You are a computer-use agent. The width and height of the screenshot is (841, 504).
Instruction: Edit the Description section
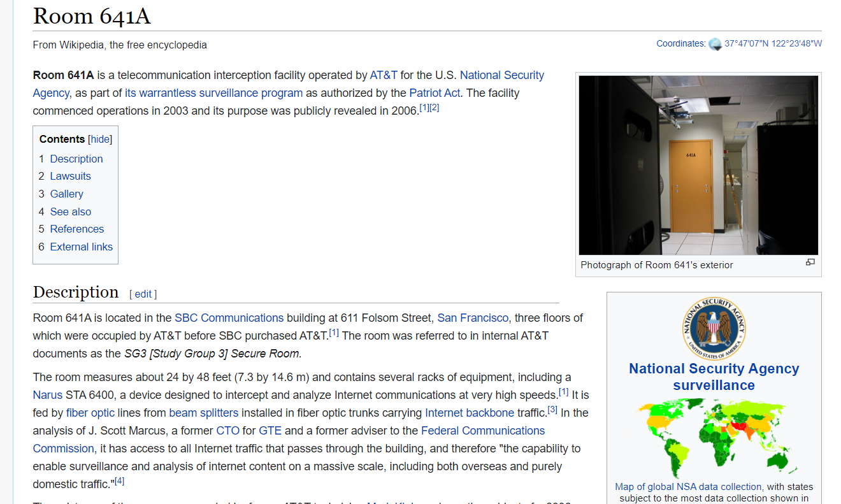pyautogui.click(x=143, y=294)
